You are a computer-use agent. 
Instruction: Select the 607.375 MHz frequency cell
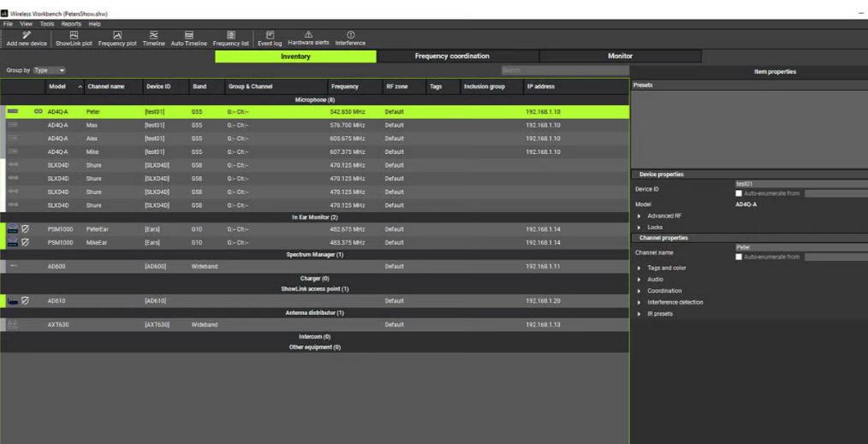pos(348,151)
